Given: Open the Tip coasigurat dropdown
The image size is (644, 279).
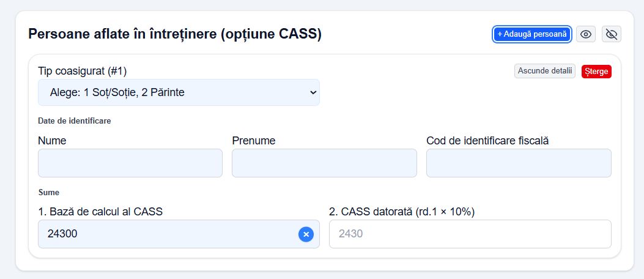Looking at the screenshot, I should coord(178,92).
